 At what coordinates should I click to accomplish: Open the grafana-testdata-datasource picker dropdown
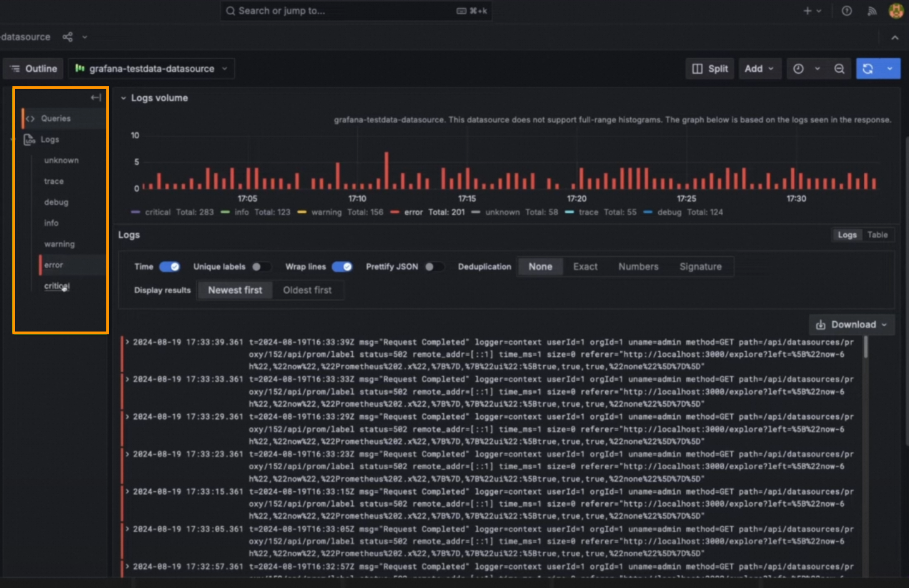(151, 69)
